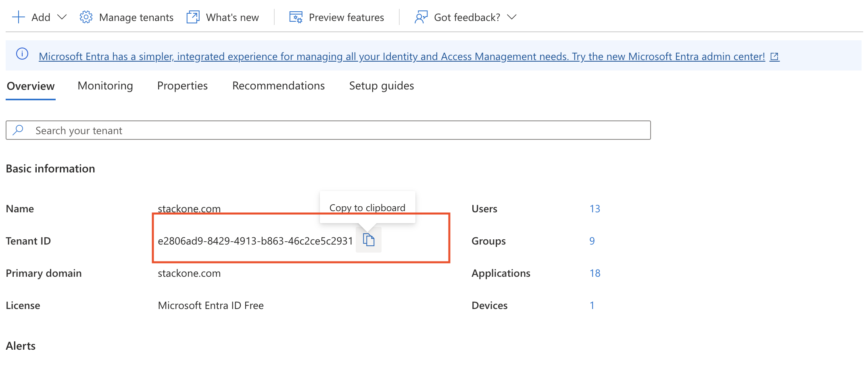Expand the Got feedback dropdown
The width and height of the screenshot is (868, 365).
511,18
